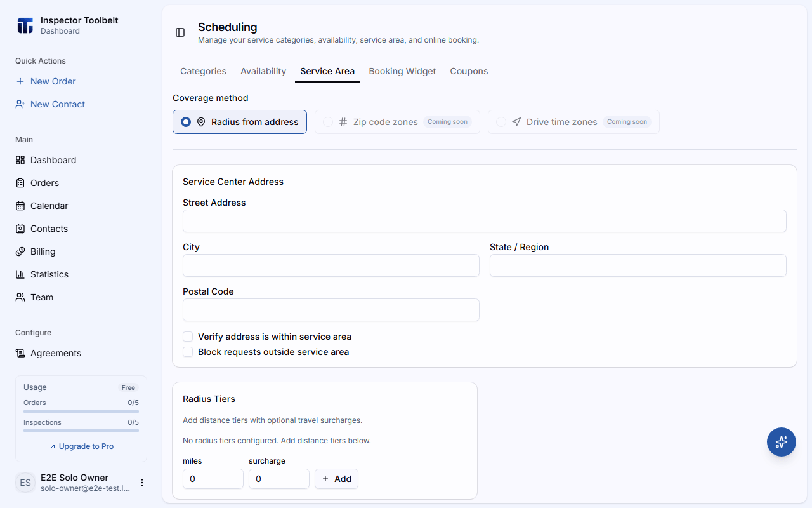The width and height of the screenshot is (812, 508).
Task: Click the Inspector Toolbelt logo icon
Action: pos(25,25)
